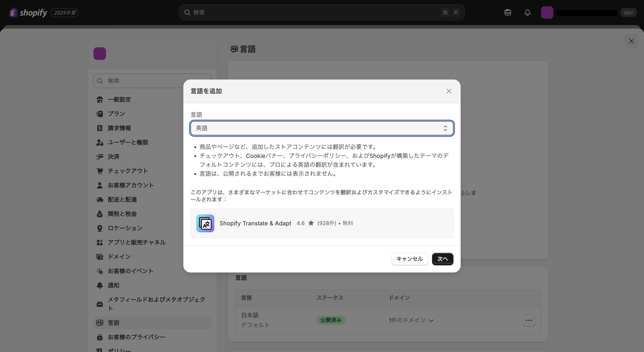The width and height of the screenshot is (644, 352).
Task: Click the dev badge in the top bar
Action: 628,13
